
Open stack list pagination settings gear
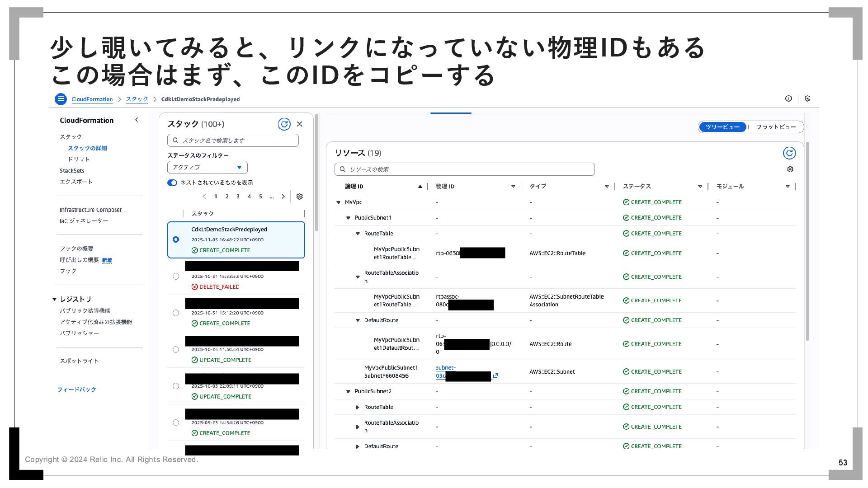click(x=299, y=197)
